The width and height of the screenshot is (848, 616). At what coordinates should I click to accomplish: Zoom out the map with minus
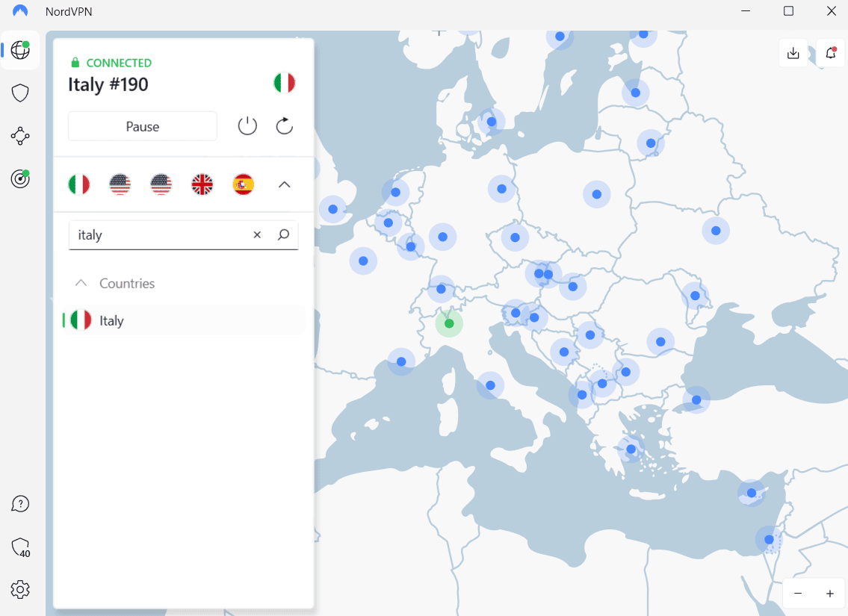click(798, 594)
